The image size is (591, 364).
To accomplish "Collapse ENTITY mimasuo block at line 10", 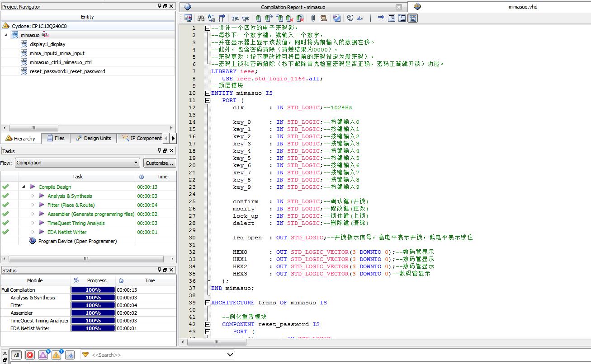I will [x=208, y=93].
